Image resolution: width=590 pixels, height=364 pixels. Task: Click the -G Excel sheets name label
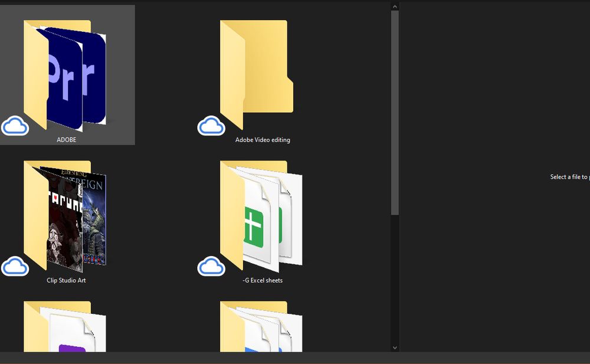click(263, 280)
